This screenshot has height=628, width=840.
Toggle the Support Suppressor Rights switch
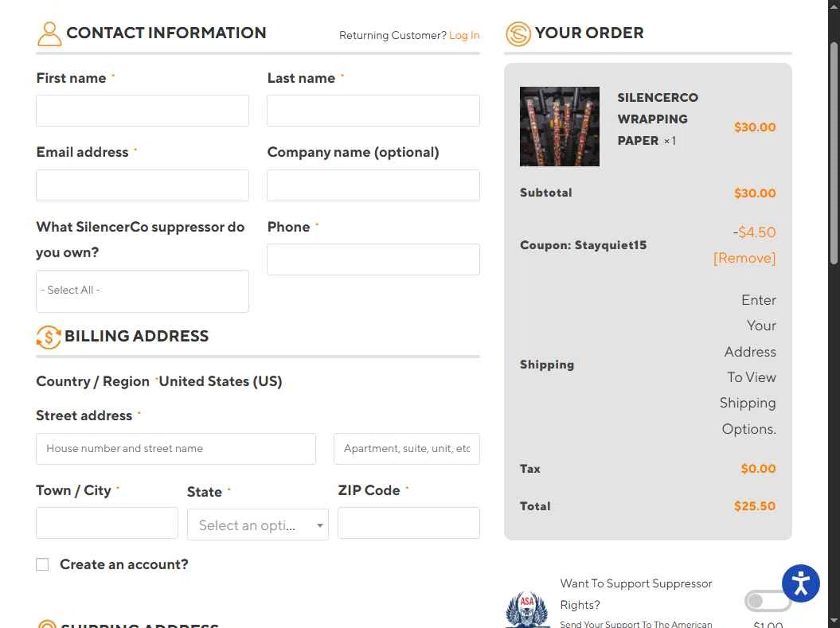[x=767, y=601]
